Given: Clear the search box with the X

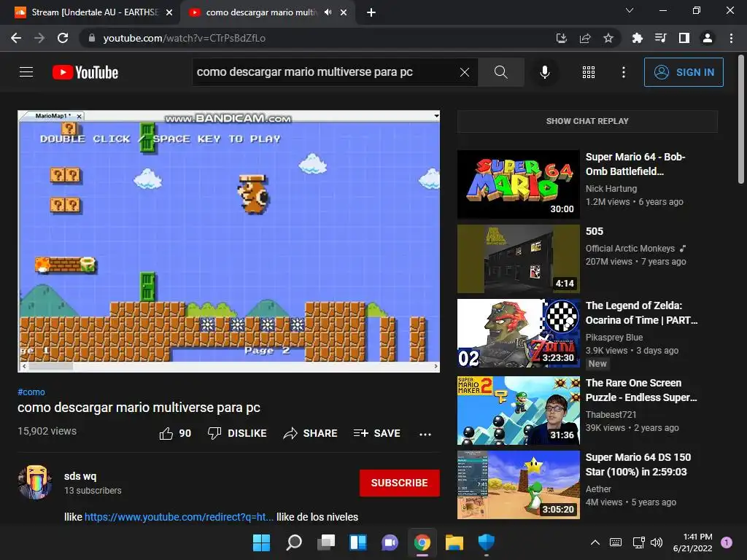Looking at the screenshot, I should [465, 72].
